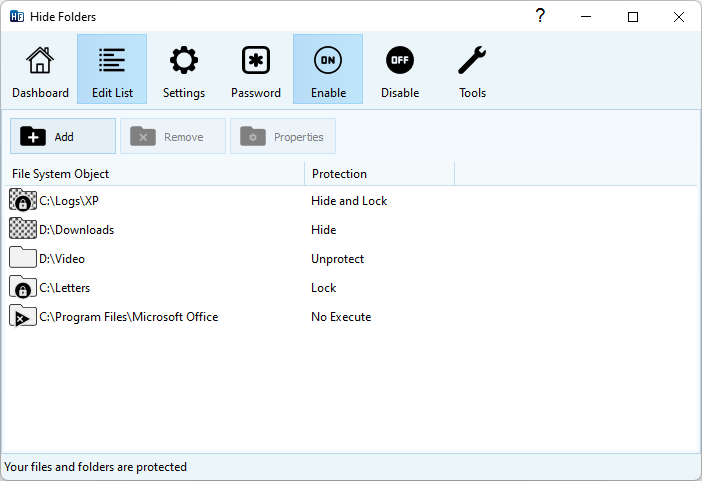Click the checkered hidden folder icon for D:\Downloads
702x481 pixels.
22,229
